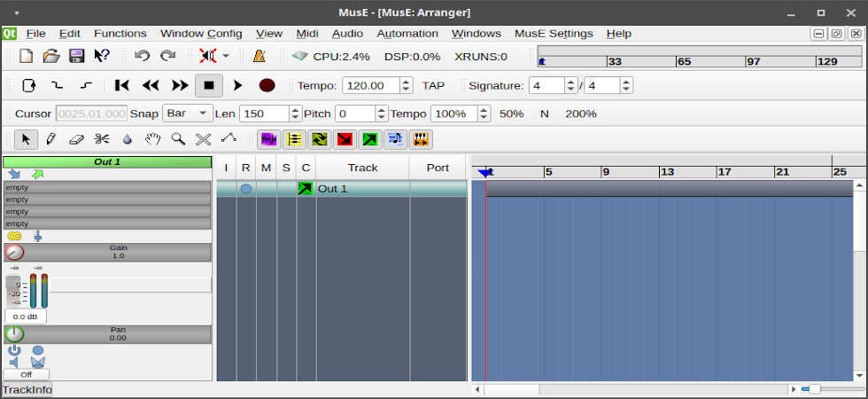868x399 pixels.
Task: Open the MusE Settings menu
Action: tap(554, 34)
